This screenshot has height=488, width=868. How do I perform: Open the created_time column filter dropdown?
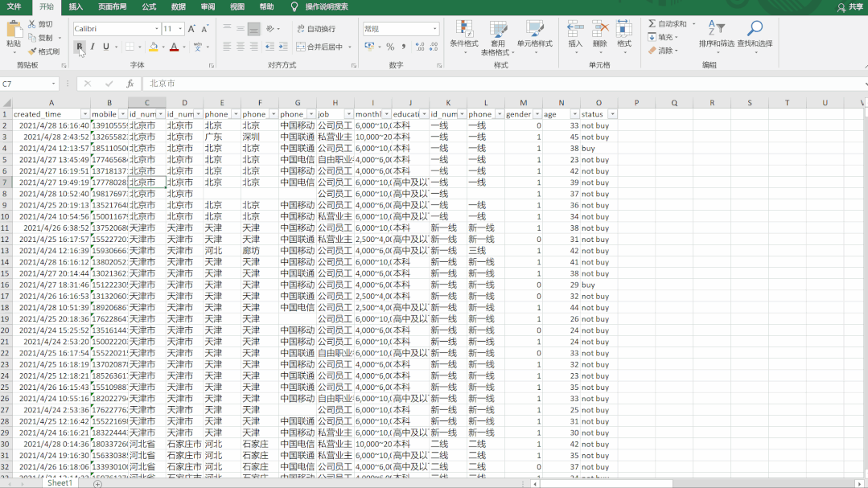(x=84, y=114)
